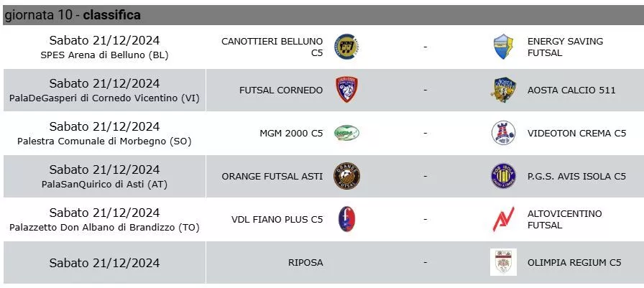Click the VIDEOTON CREMA C5 team name
Screen dimensions: 644x288
[x=576, y=133]
